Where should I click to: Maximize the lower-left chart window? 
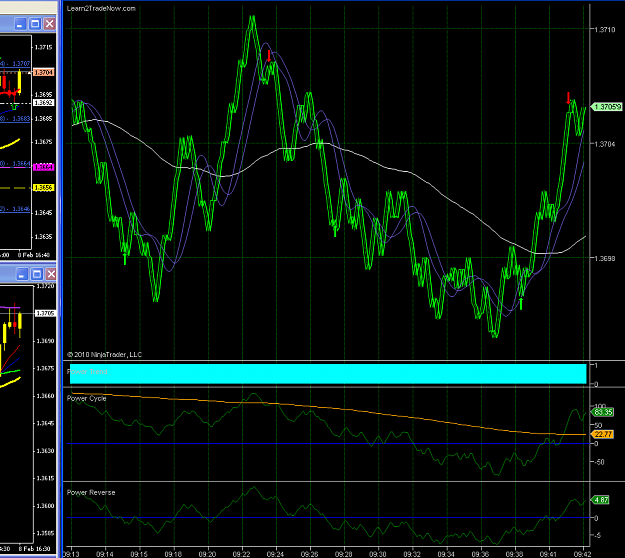click(37, 274)
